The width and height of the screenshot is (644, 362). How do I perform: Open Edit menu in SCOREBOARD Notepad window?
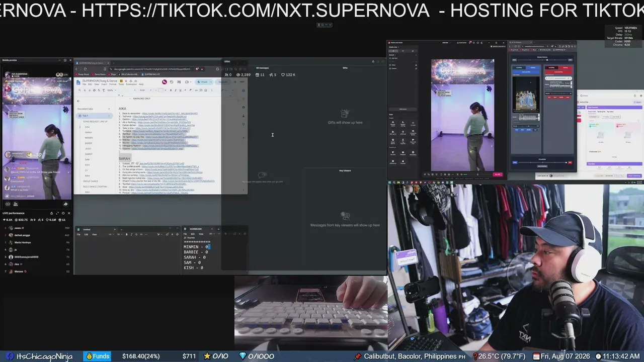pos(193,234)
